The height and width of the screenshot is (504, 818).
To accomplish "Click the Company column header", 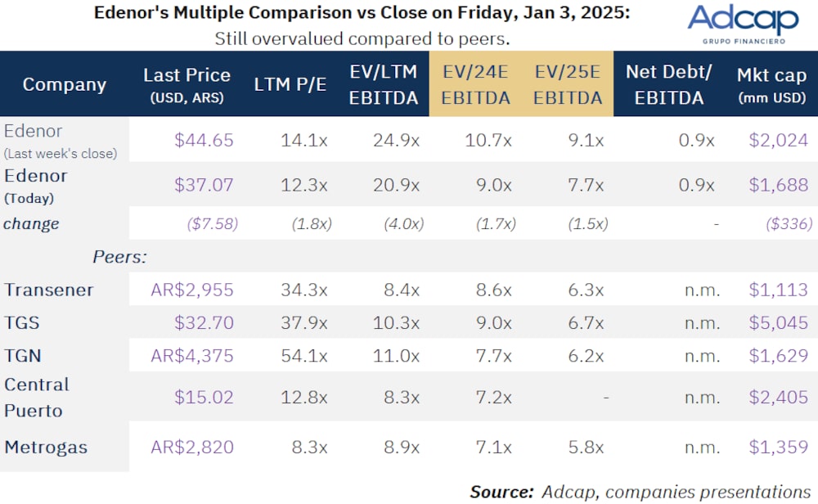I will (65, 84).
